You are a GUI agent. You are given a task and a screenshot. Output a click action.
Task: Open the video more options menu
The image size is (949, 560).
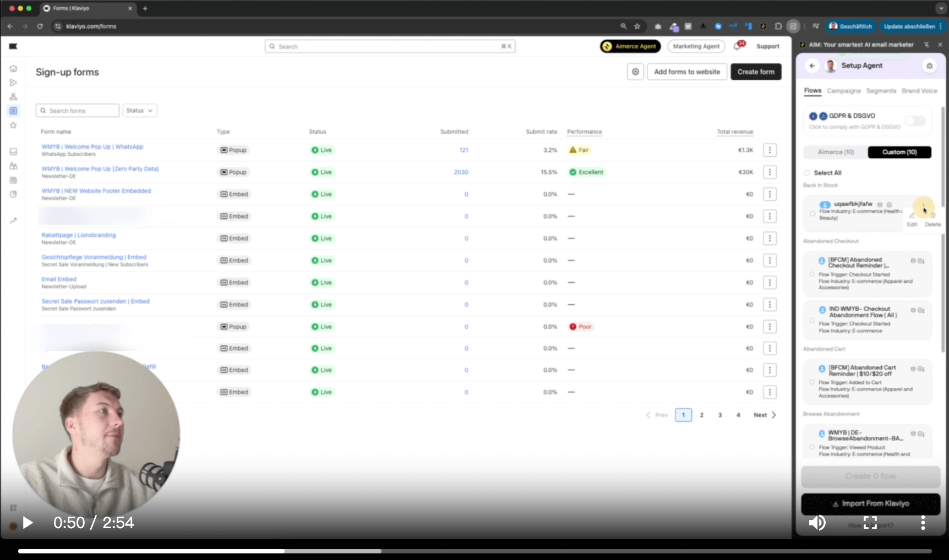point(923,523)
